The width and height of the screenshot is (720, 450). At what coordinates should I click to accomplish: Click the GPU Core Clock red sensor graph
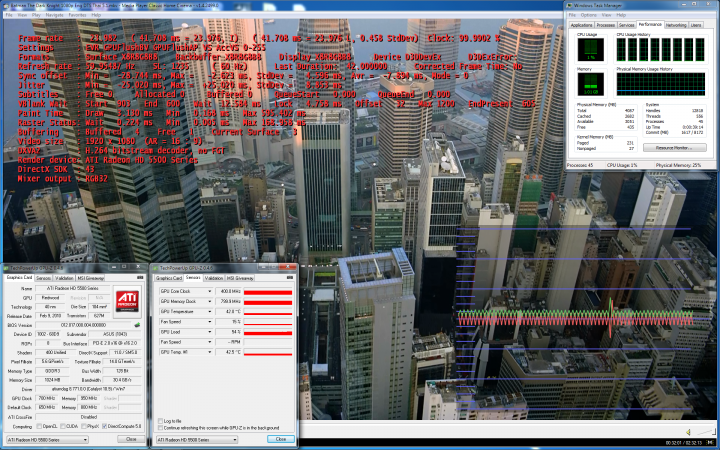point(268,292)
